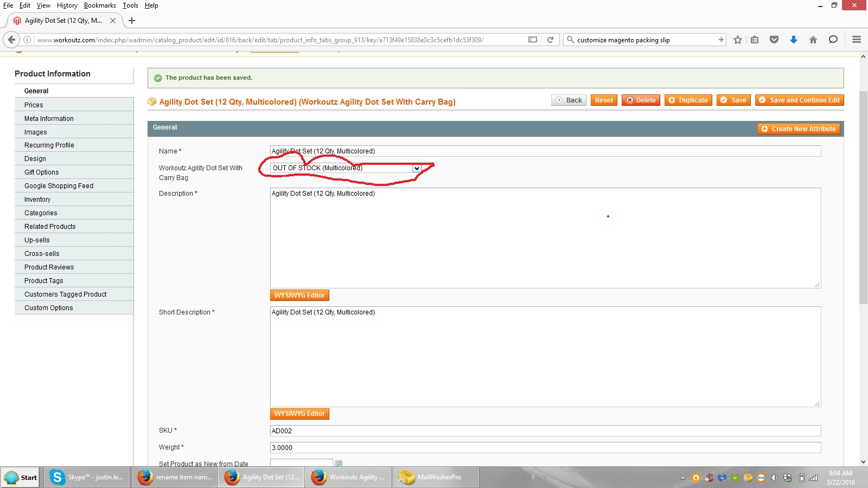Screen dimensions: 868x488
Task: Open the View menu
Action: click(x=43, y=5)
